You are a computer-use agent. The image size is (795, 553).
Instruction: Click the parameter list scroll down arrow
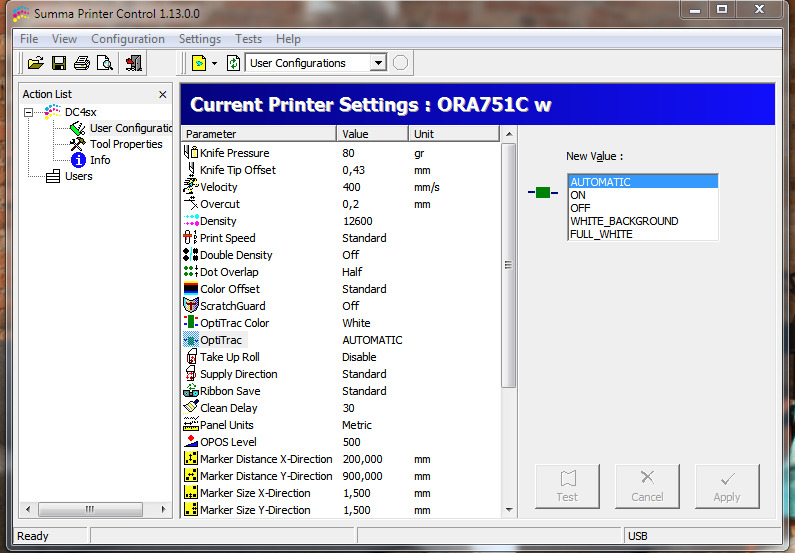(x=509, y=509)
